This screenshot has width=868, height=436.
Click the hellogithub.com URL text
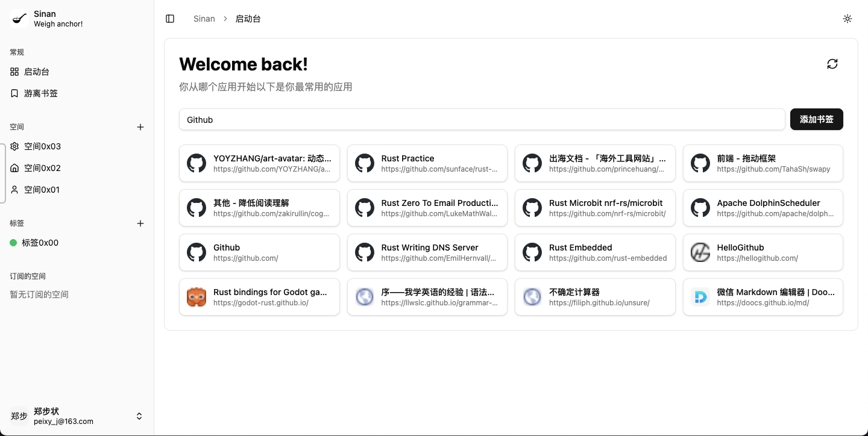(758, 258)
